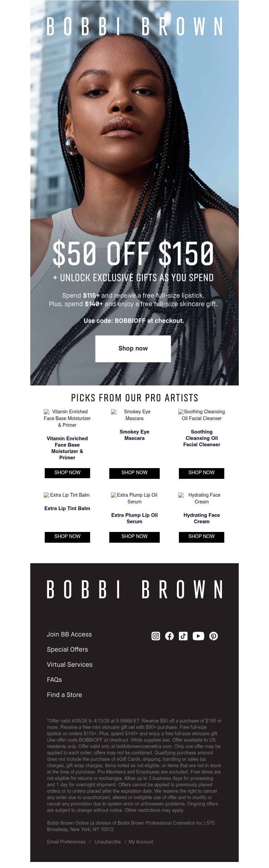Select SHOP NOW under Extra Plump Lip Oil Serum
Screen dimensions: 269x868
pos(134,536)
